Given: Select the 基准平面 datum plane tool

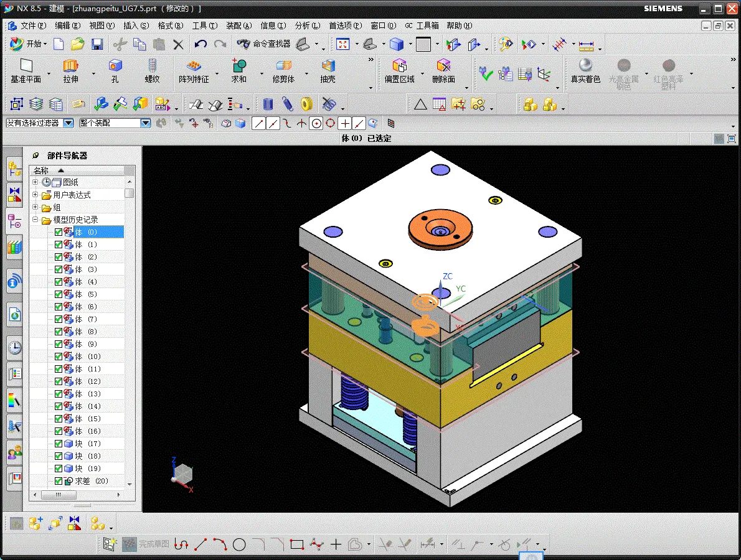Looking at the screenshot, I should 26,71.
